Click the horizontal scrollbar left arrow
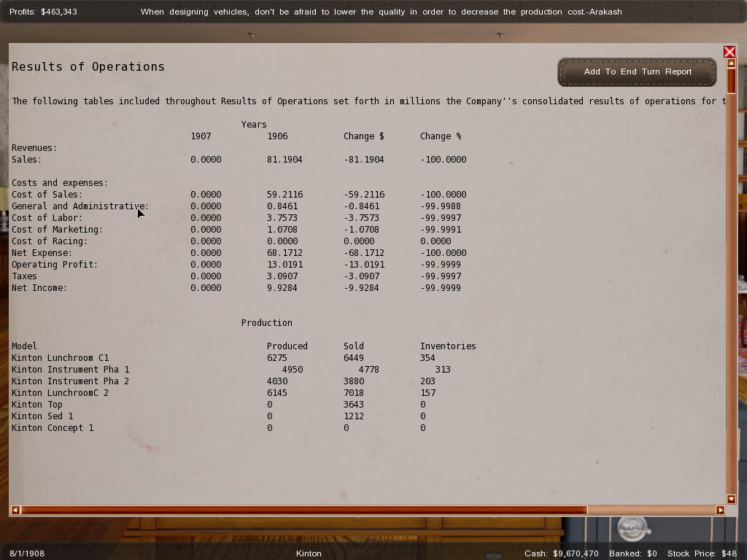The image size is (747, 560). pos(15,510)
